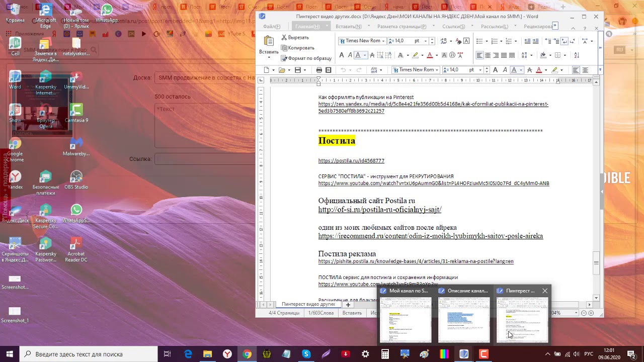
Task: Click the enclosed character circled-number icon
Action: 452,55
